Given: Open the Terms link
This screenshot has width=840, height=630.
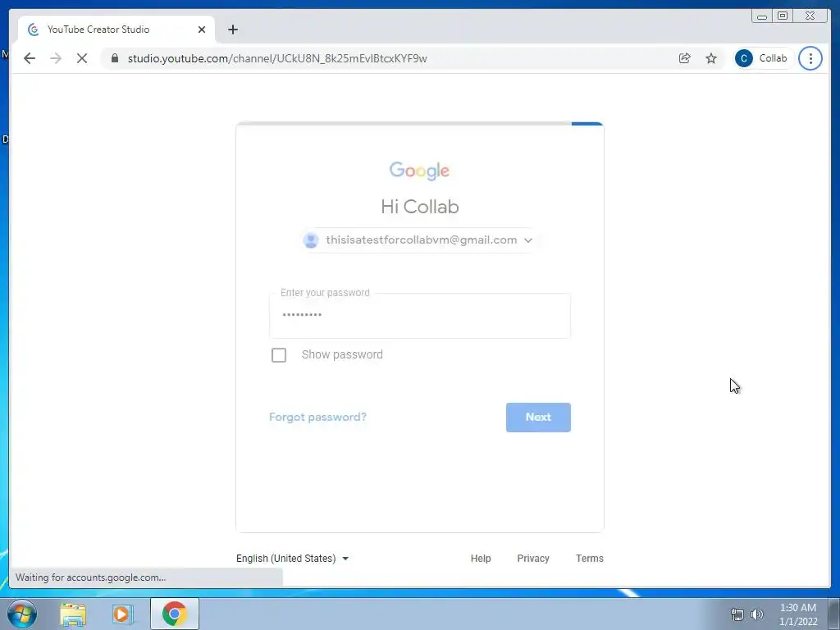Looking at the screenshot, I should pyautogui.click(x=589, y=558).
